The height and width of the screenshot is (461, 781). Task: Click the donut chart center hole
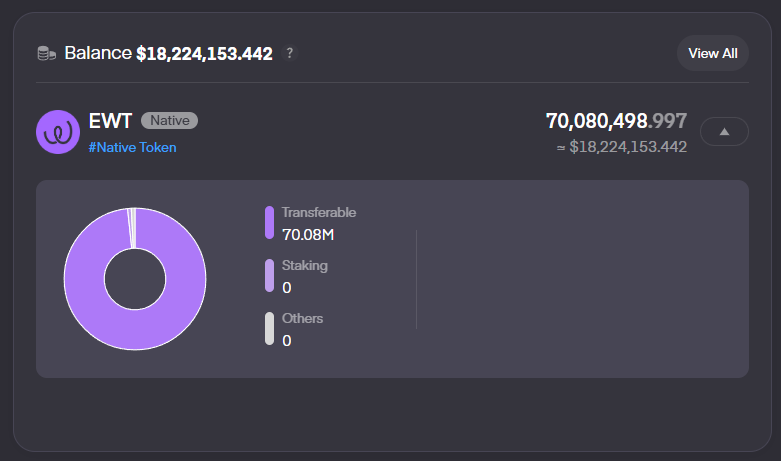point(135,279)
